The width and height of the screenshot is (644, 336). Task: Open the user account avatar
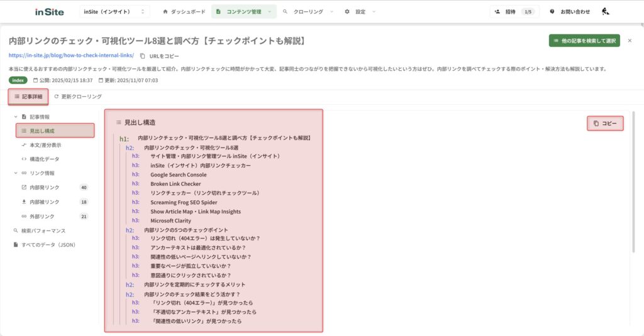pos(606,11)
